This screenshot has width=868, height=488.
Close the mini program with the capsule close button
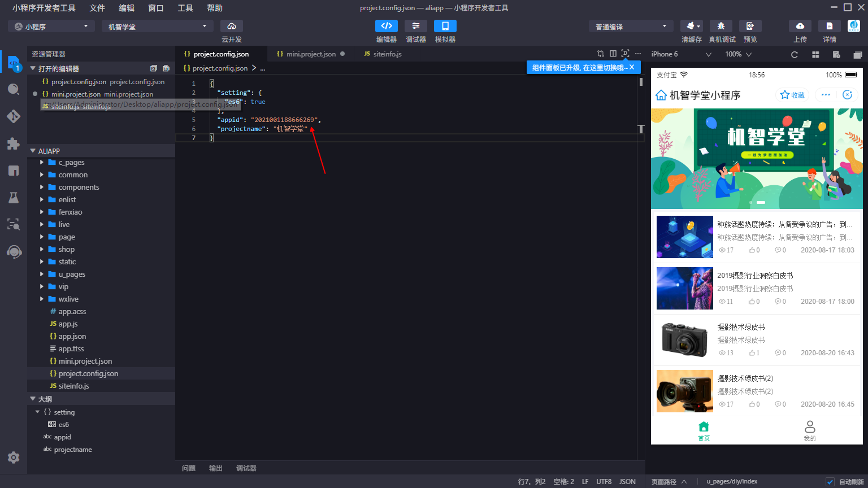click(x=847, y=95)
